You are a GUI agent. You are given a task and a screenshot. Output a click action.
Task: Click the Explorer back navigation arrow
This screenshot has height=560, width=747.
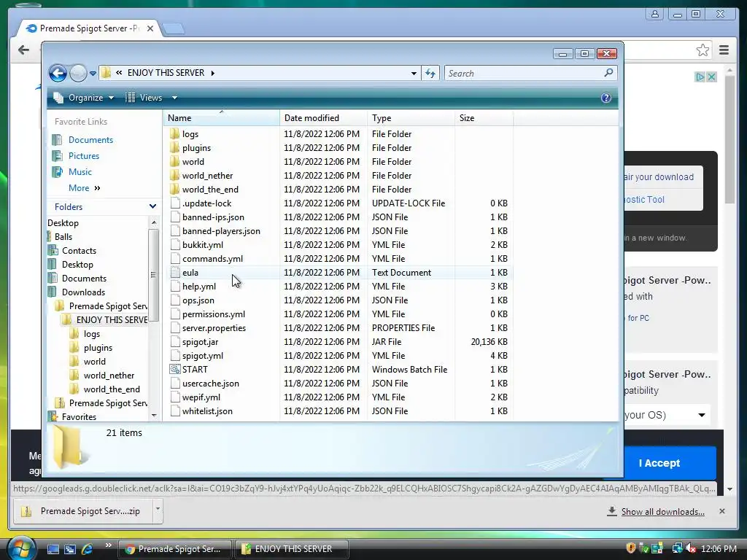tap(58, 74)
